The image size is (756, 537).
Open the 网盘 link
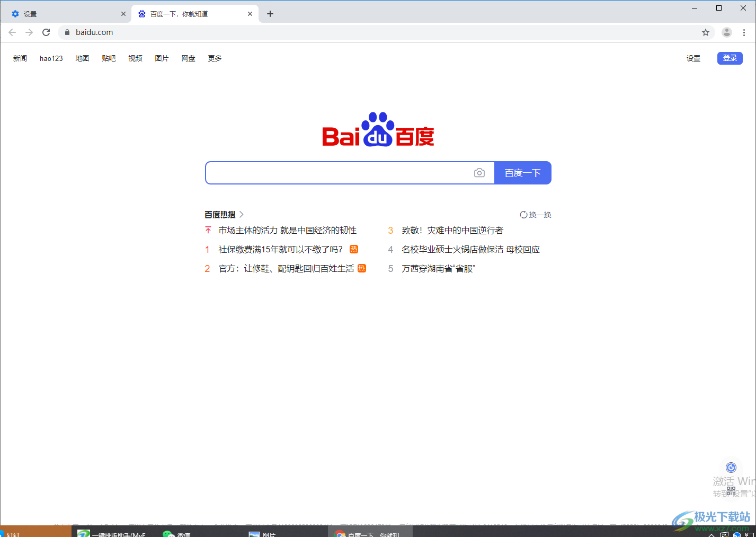[188, 58]
